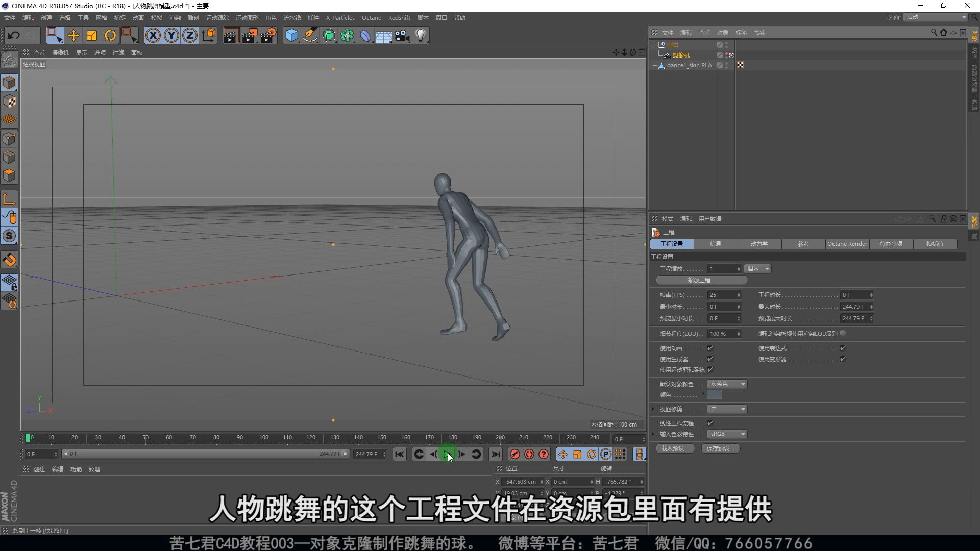980x551 pixels.
Task: Select the Scale tool
Action: tap(92, 35)
